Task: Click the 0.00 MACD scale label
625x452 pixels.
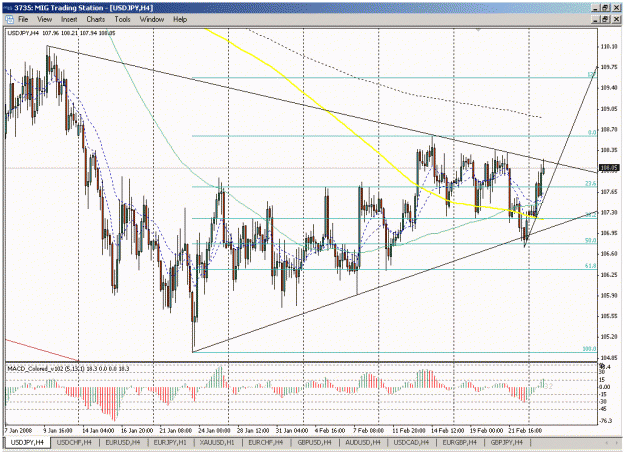Action: 605,387
